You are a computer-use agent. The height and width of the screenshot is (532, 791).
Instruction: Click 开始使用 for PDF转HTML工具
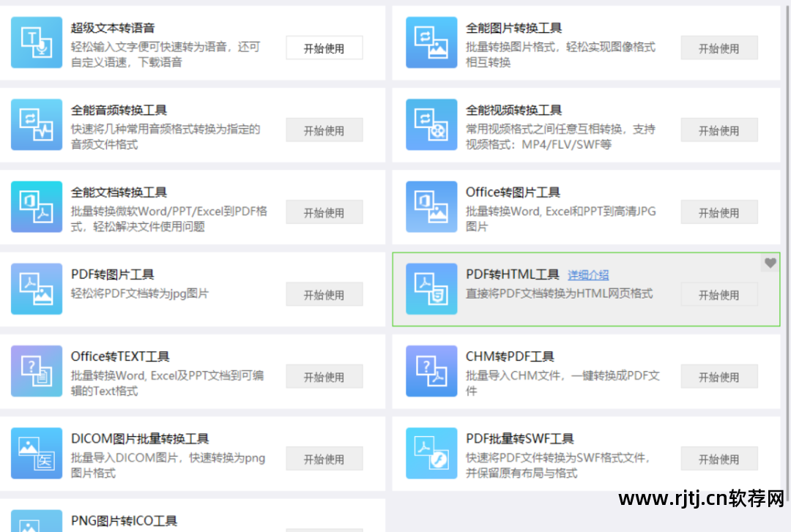(x=719, y=294)
